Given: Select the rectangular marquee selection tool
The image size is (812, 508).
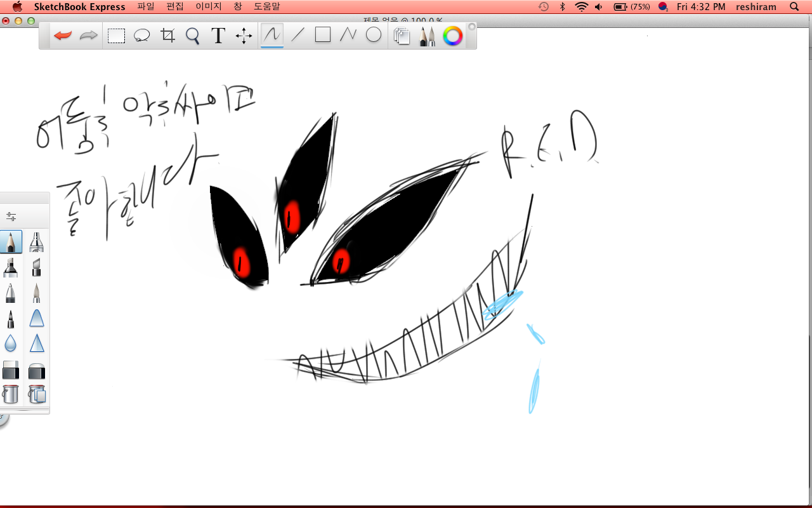Looking at the screenshot, I should pos(116,36).
